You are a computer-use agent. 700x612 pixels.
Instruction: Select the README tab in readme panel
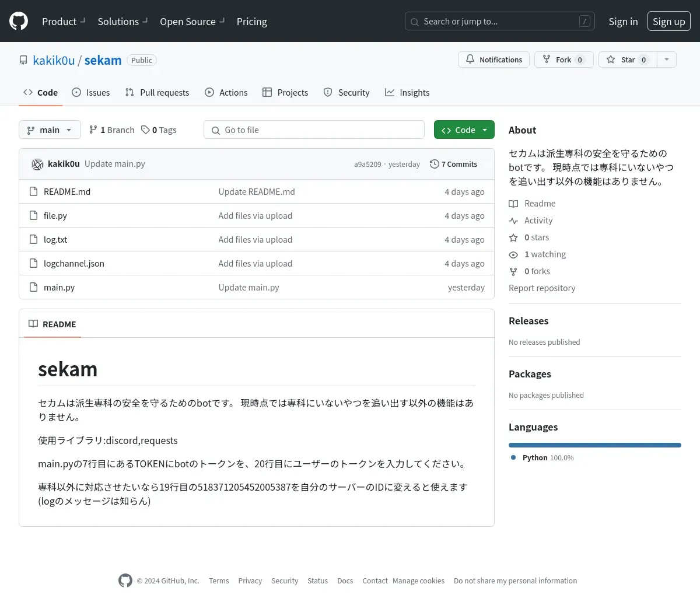[52, 324]
